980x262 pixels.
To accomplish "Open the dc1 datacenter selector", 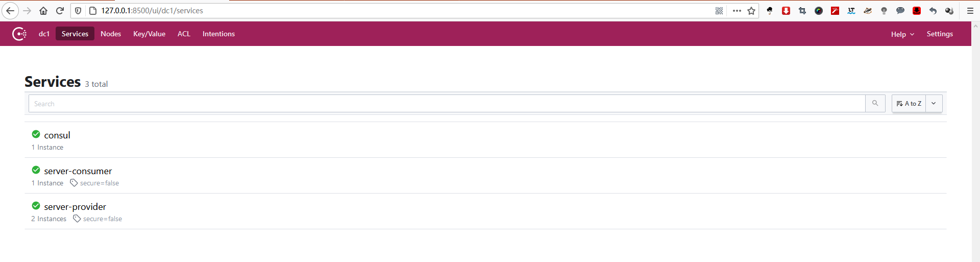I will tap(44, 34).
